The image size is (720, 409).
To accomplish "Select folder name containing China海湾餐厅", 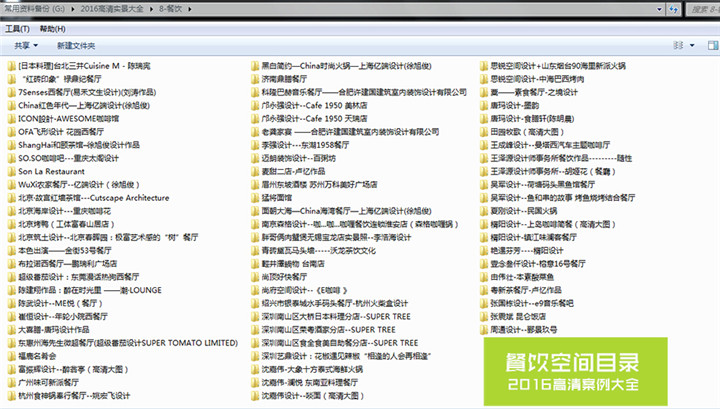I will pyautogui.click(x=347, y=211).
